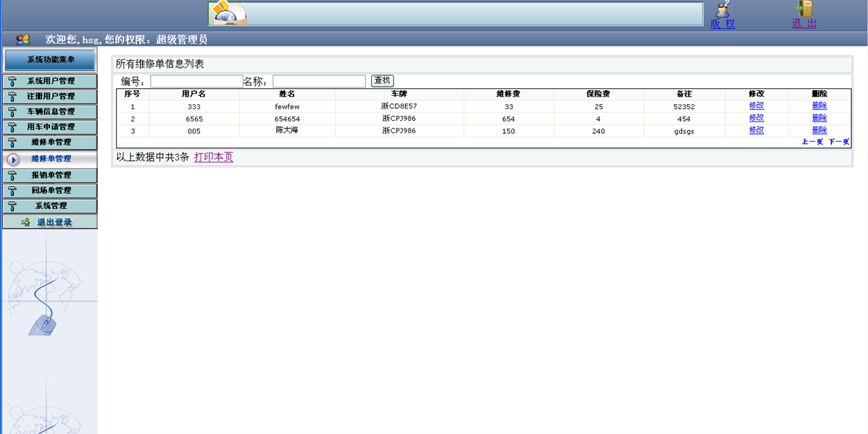Click the 车牌 column header
This screenshot has height=434, width=868.
coord(399,94)
